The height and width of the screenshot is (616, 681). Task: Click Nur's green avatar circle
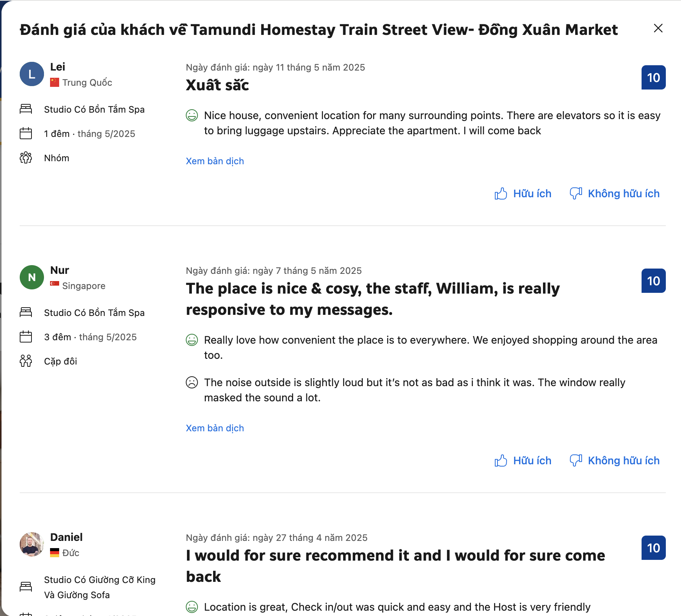pyautogui.click(x=32, y=277)
